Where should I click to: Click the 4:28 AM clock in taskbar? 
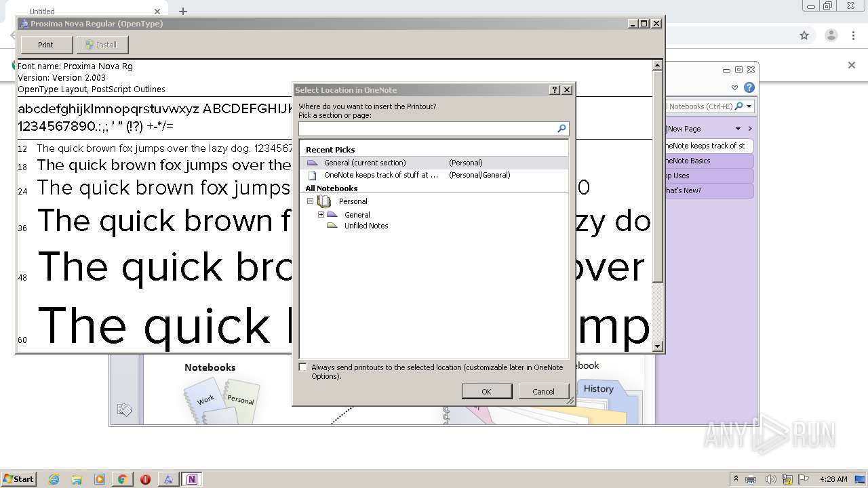coord(833,479)
